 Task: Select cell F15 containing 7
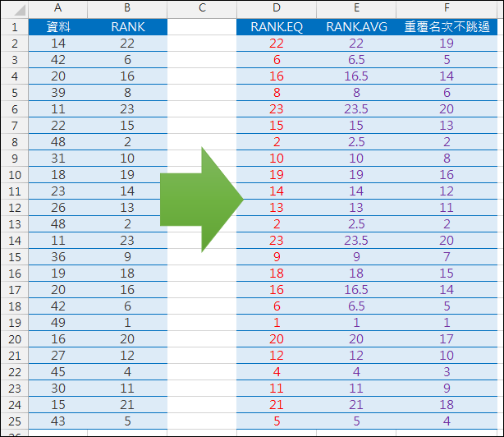pyautogui.click(x=447, y=257)
